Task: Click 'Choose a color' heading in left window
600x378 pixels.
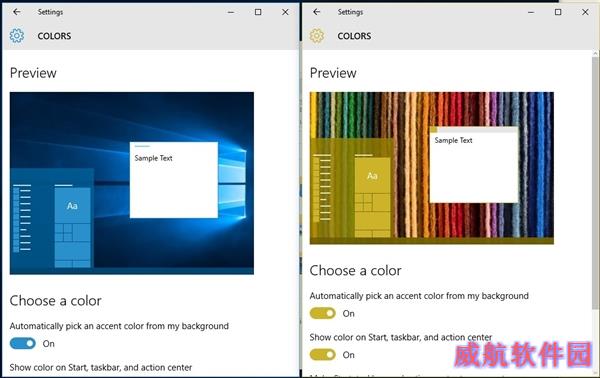Action: pos(55,301)
